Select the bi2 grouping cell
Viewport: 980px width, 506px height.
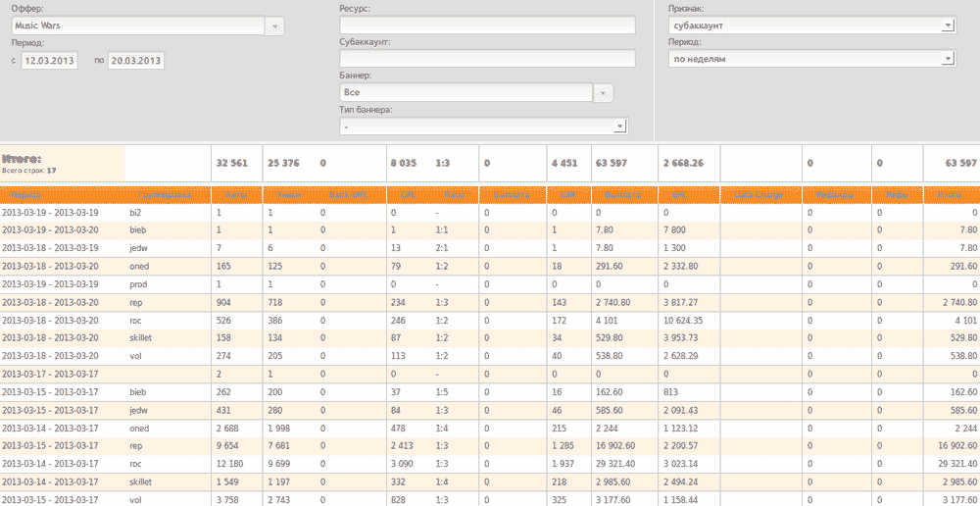click(x=135, y=213)
